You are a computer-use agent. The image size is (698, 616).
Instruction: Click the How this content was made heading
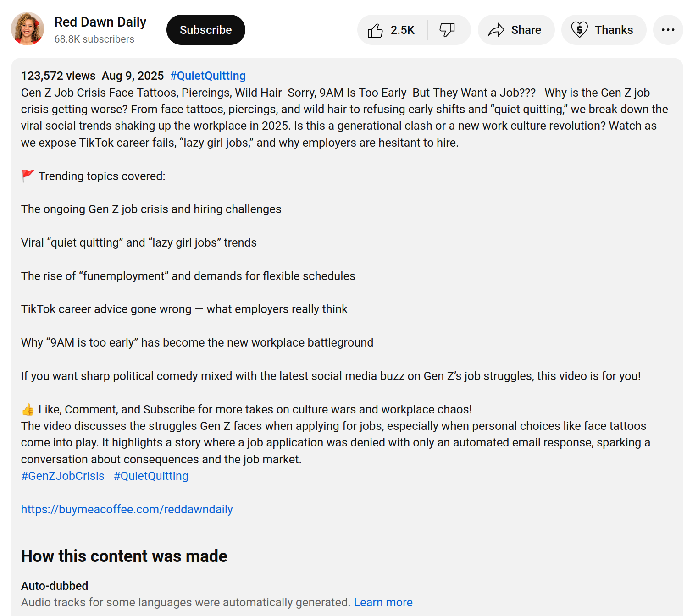pyautogui.click(x=124, y=556)
